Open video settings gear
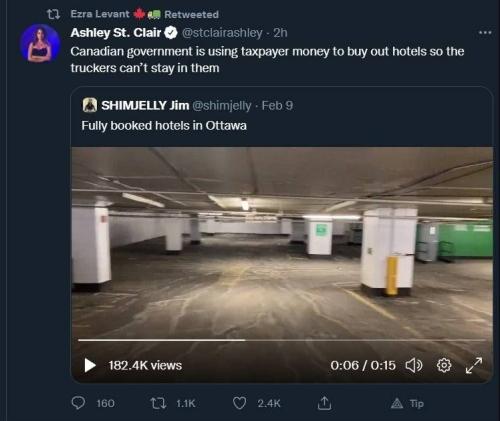 pos(444,365)
